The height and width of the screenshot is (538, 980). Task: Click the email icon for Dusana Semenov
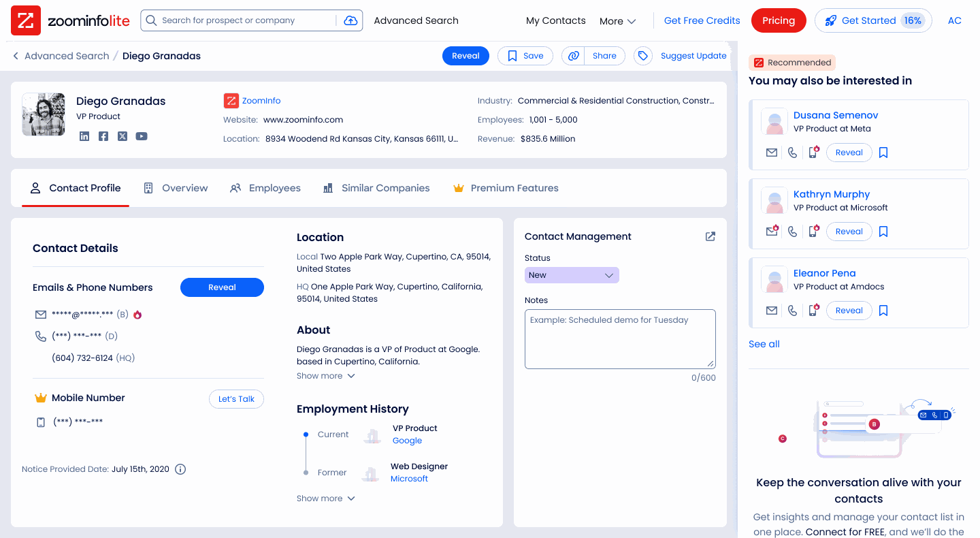pos(772,153)
